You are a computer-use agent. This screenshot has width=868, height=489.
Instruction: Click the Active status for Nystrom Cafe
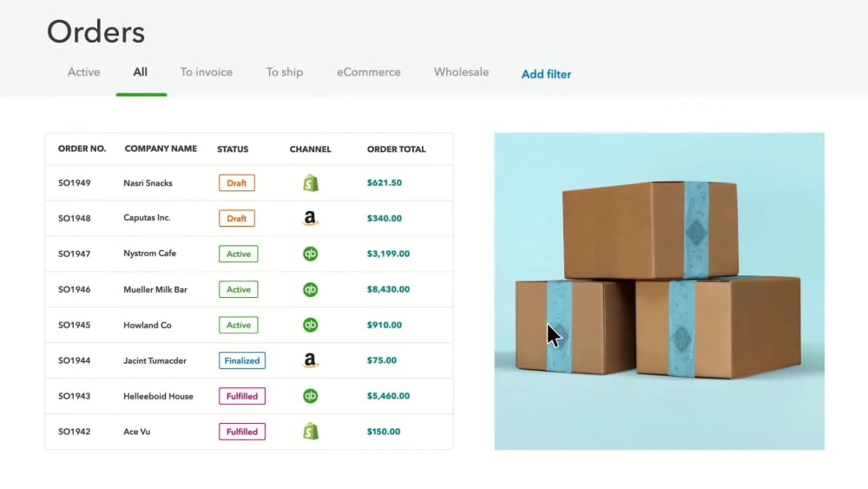tap(239, 254)
